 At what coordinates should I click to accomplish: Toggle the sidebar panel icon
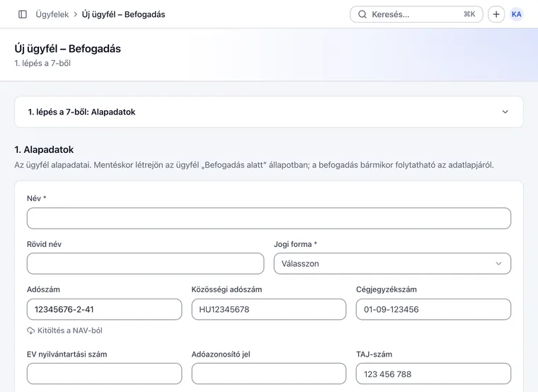click(23, 14)
